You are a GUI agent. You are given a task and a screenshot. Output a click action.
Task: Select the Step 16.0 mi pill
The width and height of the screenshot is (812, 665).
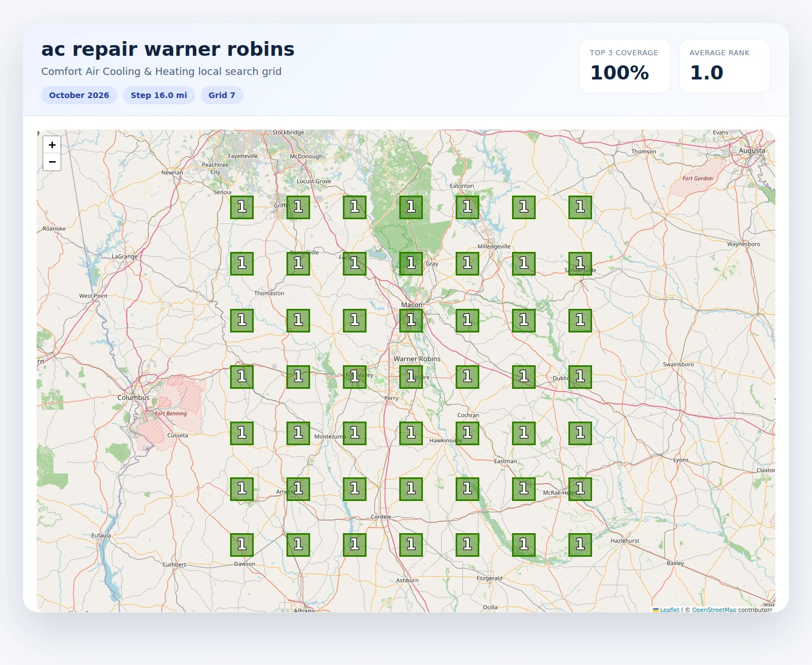159,95
